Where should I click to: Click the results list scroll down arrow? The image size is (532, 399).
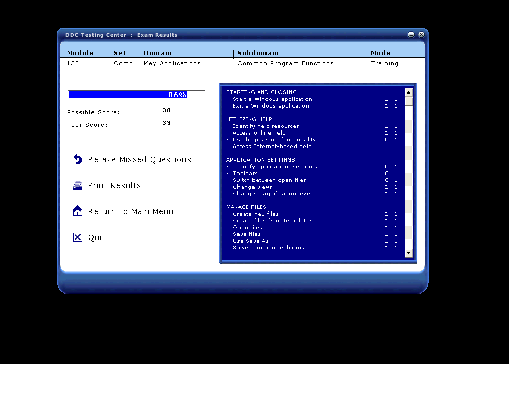[x=408, y=253]
